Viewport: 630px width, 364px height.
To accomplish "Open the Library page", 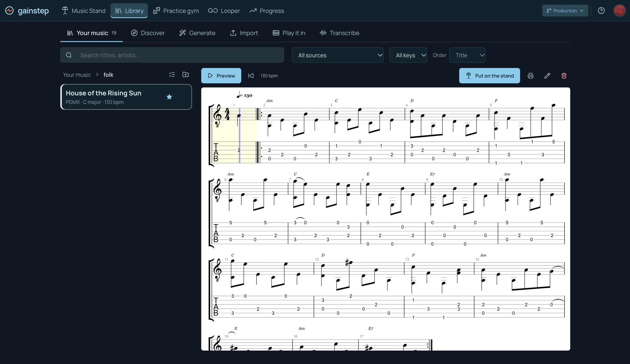I will click(x=129, y=11).
